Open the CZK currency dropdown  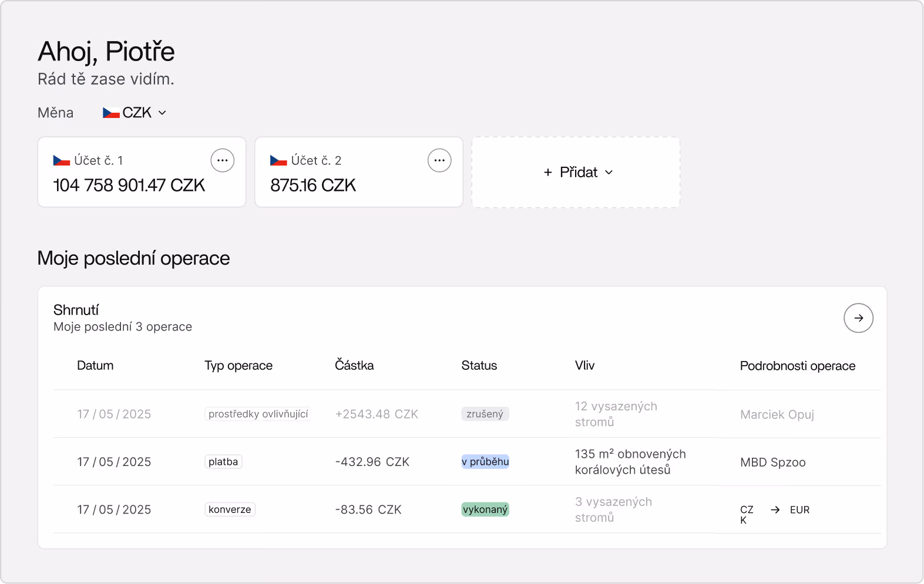tap(135, 113)
